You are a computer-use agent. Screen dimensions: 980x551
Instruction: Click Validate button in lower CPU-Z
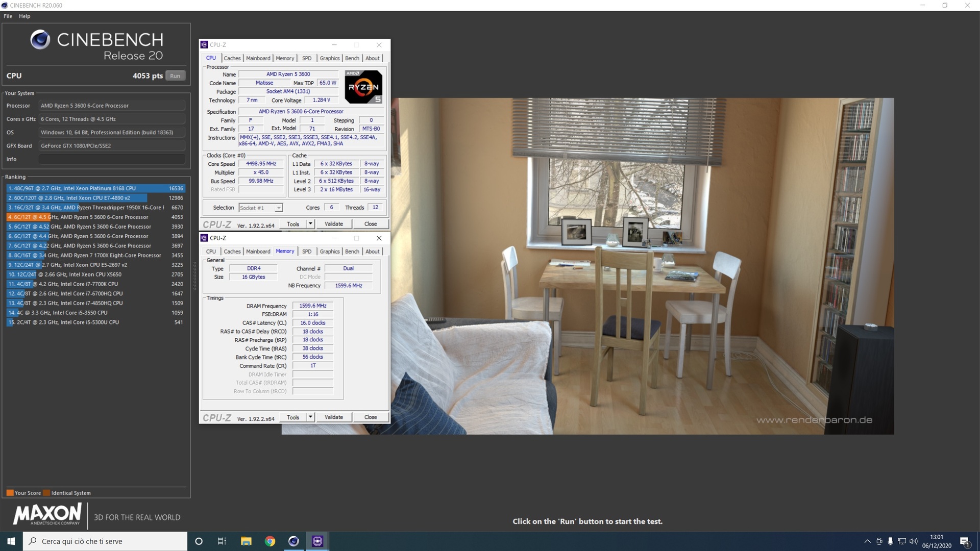click(334, 417)
